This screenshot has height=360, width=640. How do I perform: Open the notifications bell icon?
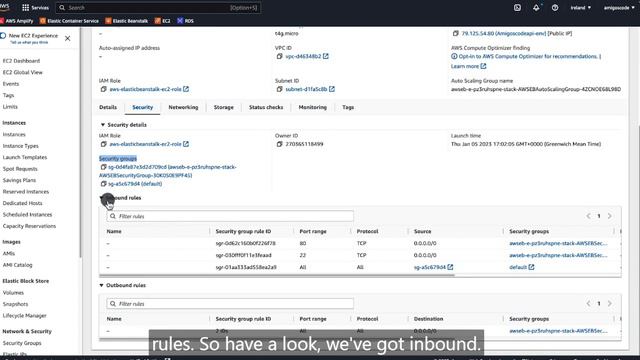click(x=536, y=7)
